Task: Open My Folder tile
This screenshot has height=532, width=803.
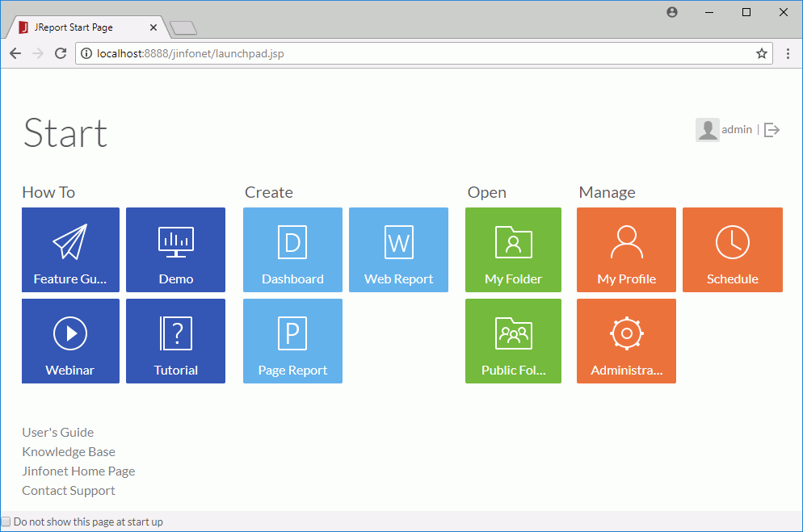Action: (x=513, y=249)
